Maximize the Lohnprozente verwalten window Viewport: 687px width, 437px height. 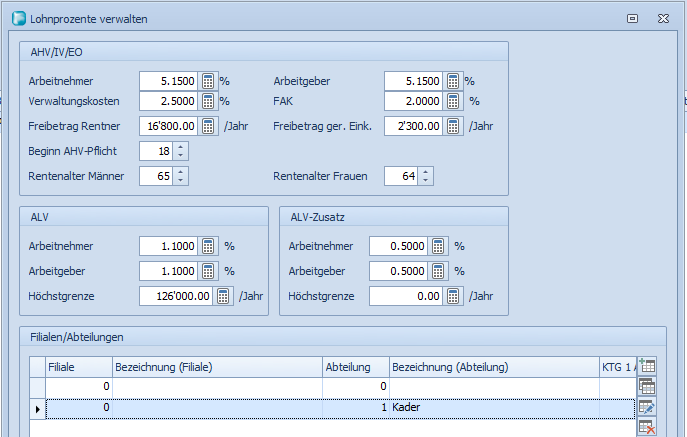632,18
